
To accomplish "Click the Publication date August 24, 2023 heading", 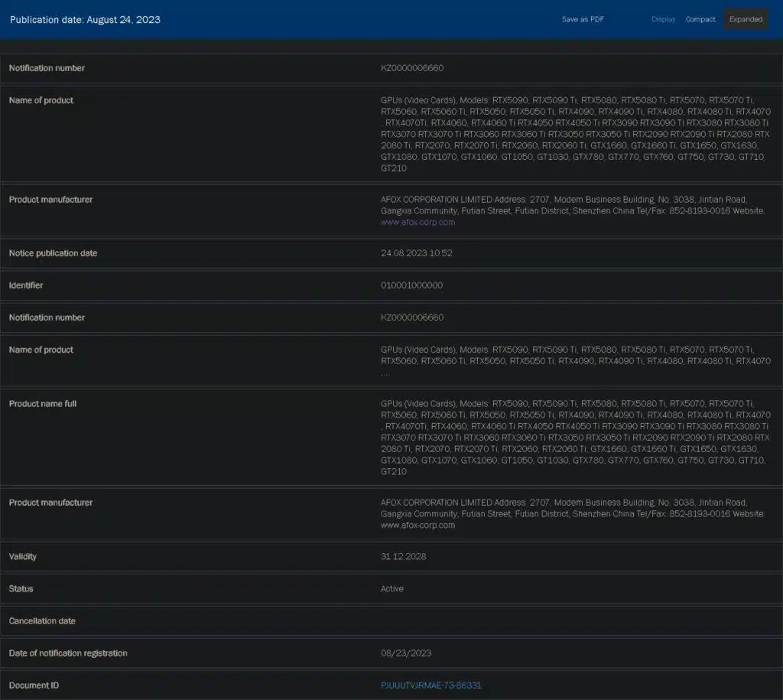I will 85,20.
